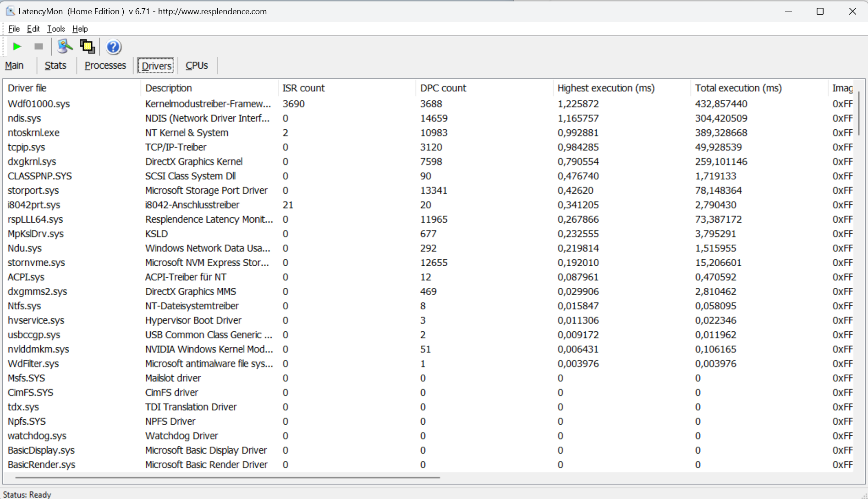
Task: Select the storport.sys driver row
Action: 429,191
